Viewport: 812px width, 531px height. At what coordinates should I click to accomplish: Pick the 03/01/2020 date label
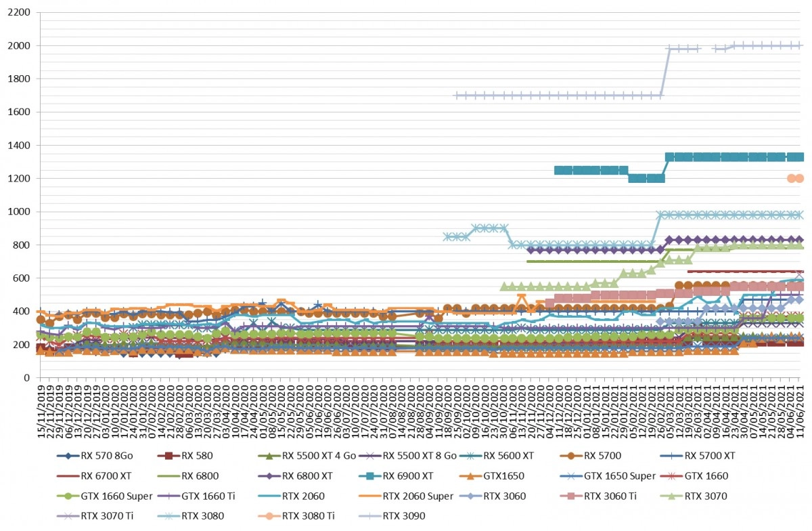(x=106, y=413)
